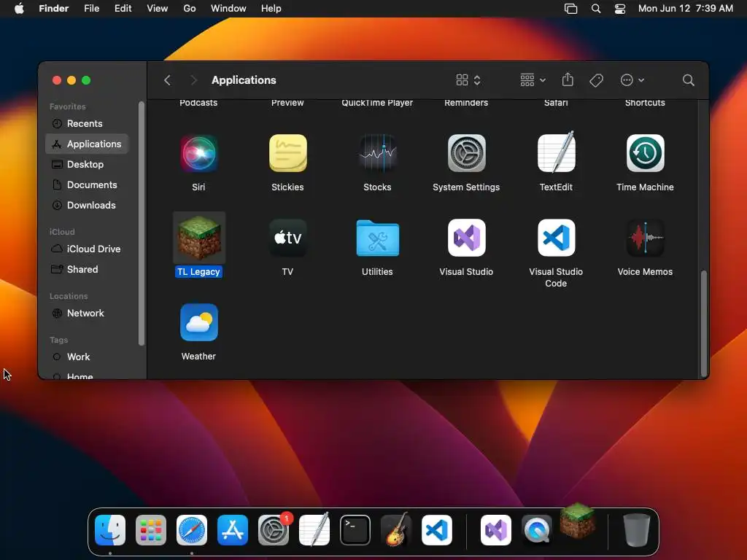Open Launchpad from the Dock
The width and height of the screenshot is (747, 560).
[151, 530]
